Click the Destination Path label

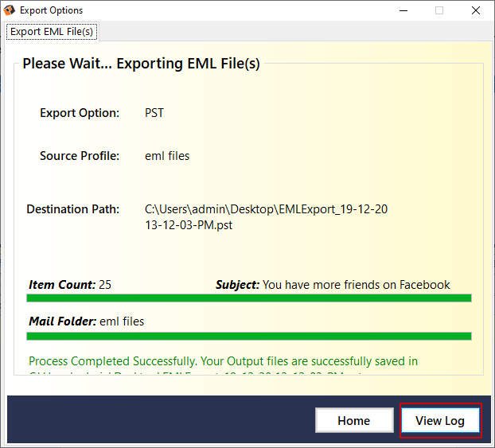73,209
